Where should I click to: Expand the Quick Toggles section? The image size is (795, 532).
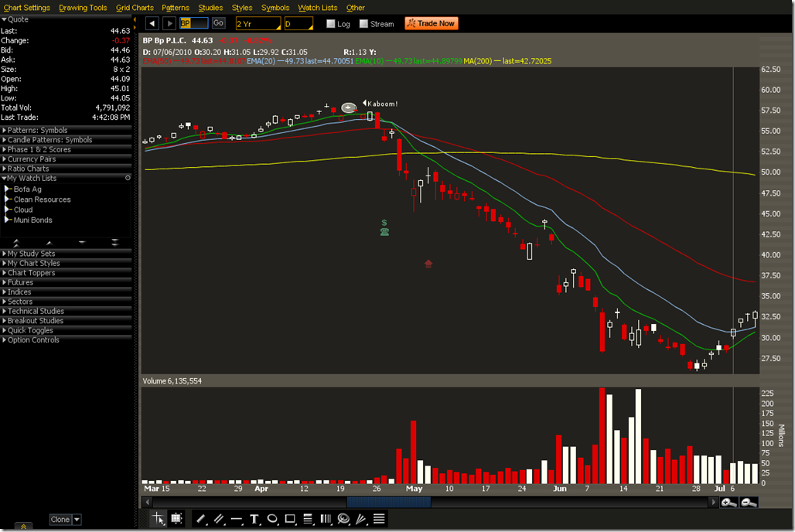tap(66, 331)
